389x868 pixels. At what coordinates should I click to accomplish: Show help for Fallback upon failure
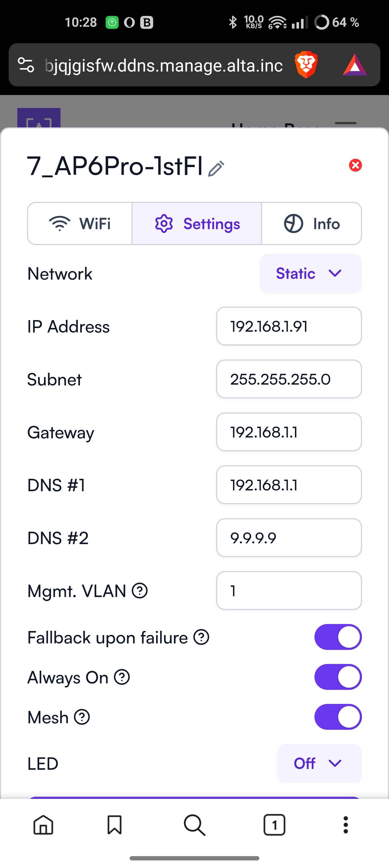pyautogui.click(x=202, y=637)
